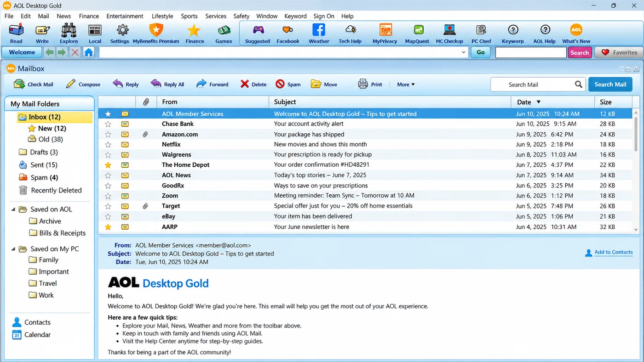
Task: Open the Spam (4) folder
Action: point(39,177)
